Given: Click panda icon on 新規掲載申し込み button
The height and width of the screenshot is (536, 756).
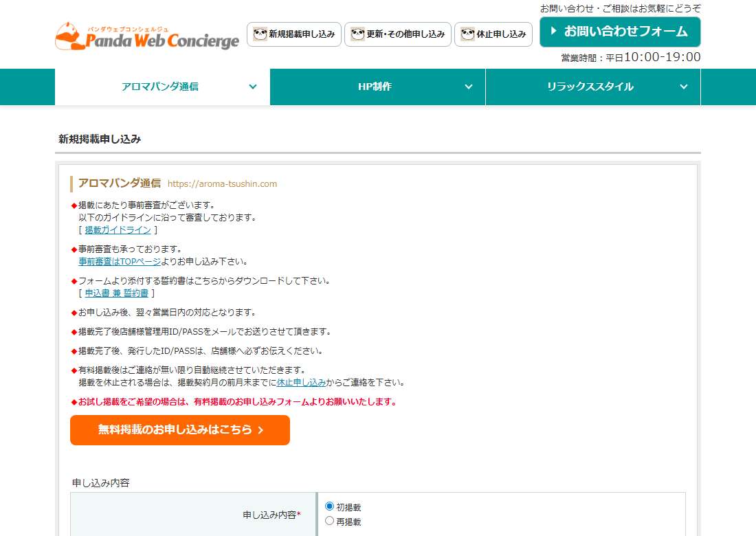Looking at the screenshot, I should pos(260,34).
